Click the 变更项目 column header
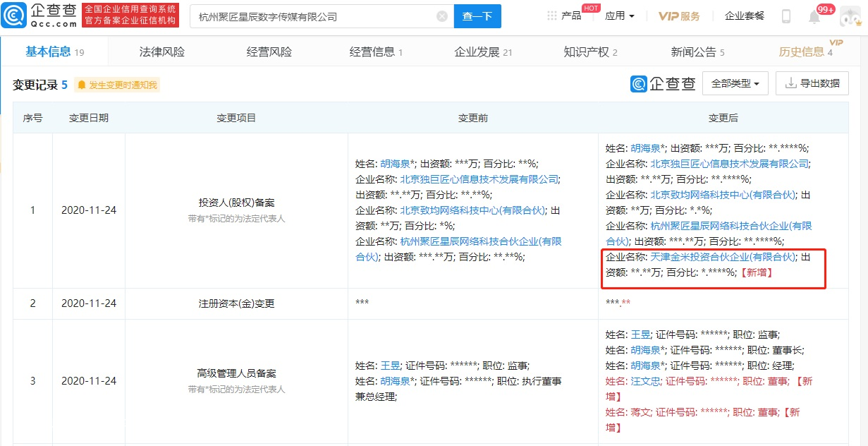The height and width of the screenshot is (446, 868). [x=236, y=118]
